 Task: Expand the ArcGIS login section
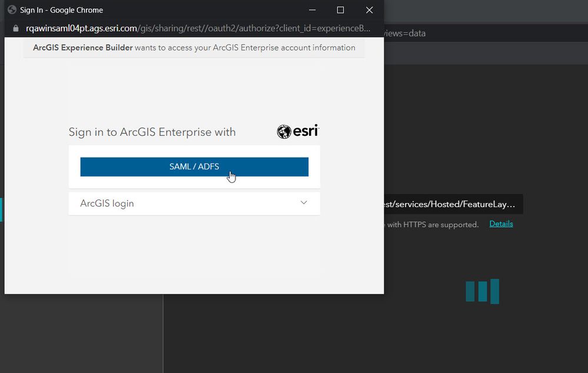click(x=194, y=204)
